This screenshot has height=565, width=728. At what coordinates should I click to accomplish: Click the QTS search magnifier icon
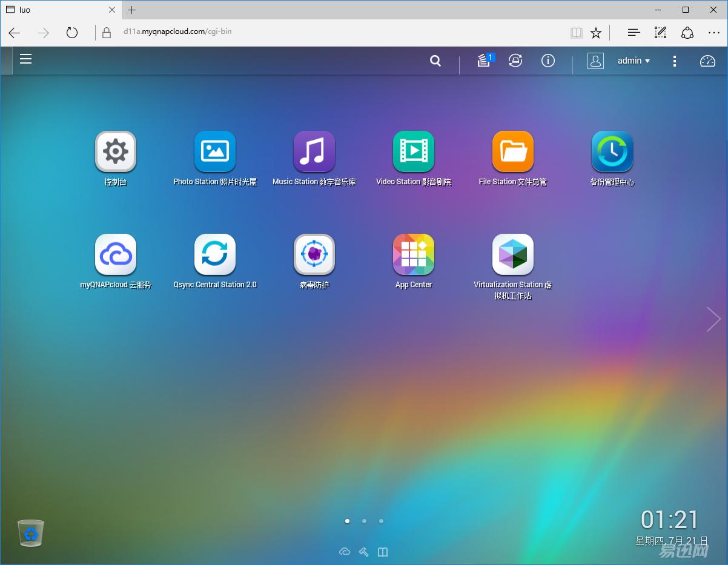pyautogui.click(x=435, y=61)
